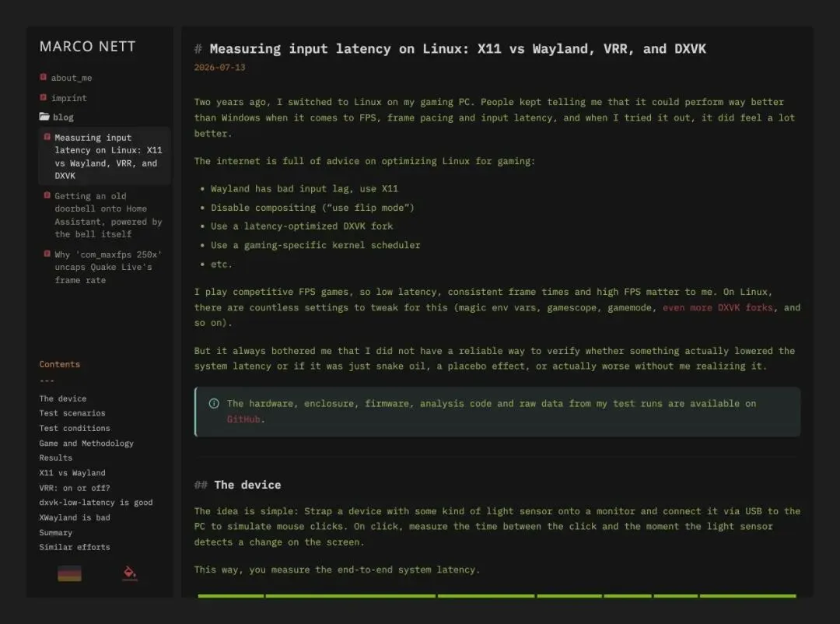Click 'This way, you measure the end-to-end system latency.'
Viewport: 840px width, 624px height.
click(x=337, y=570)
